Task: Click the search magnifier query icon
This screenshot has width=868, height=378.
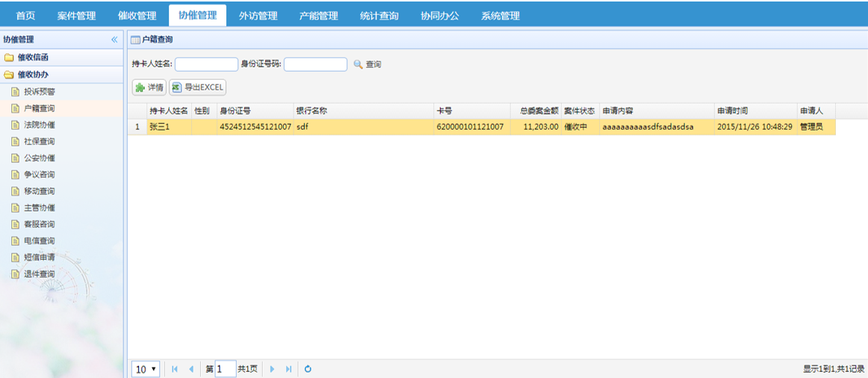Action: [359, 65]
